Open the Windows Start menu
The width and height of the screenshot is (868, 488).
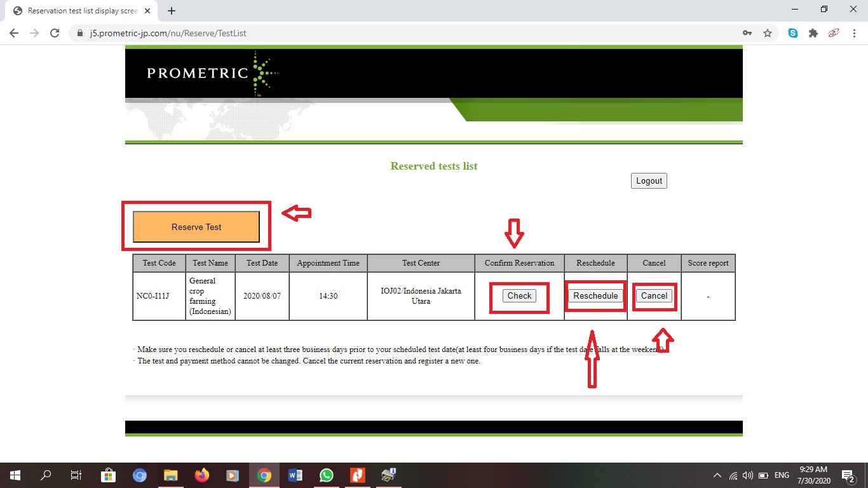tap(15, 475)
